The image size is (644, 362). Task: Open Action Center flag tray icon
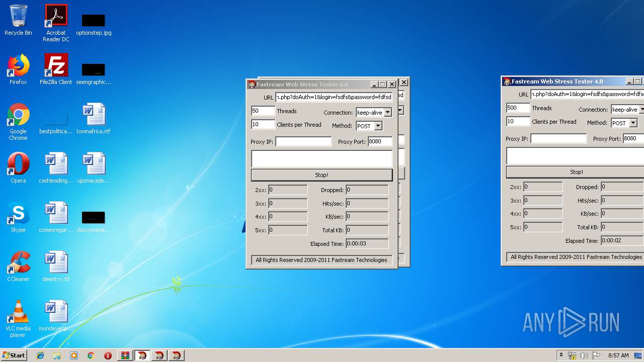[596, 355]
